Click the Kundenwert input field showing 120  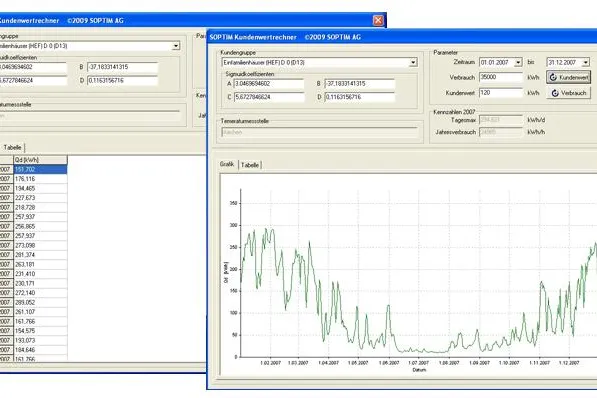pyautogui.click(x=501, y=93)
